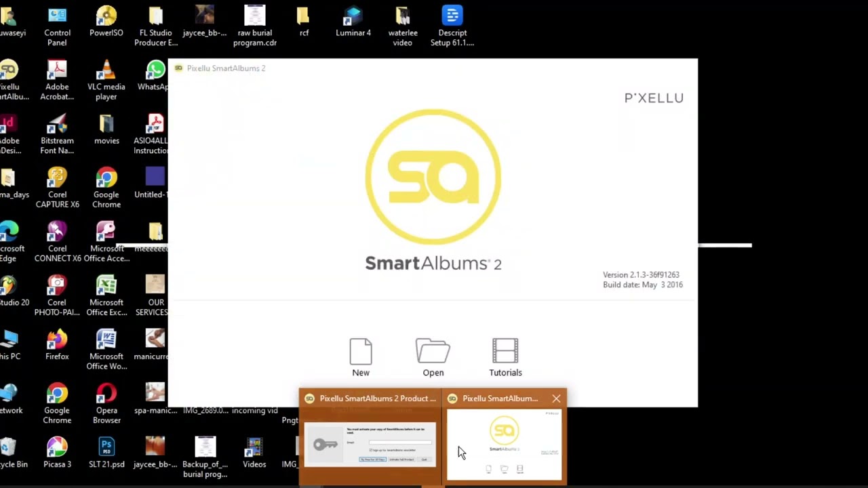Screen dimensions: 868x488
Task: Close the Pixellu SmartAlbums taskbar preview
Action: (x=556, y=399)
